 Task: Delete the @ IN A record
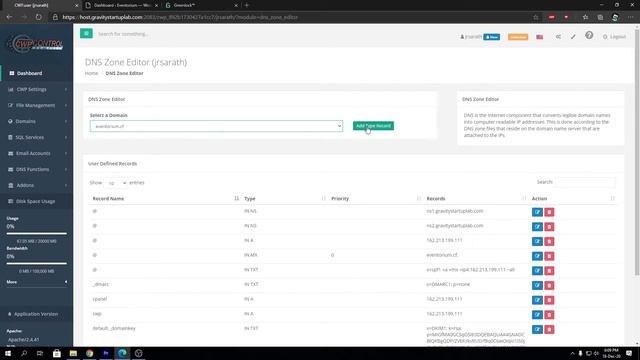coord(549,241)
